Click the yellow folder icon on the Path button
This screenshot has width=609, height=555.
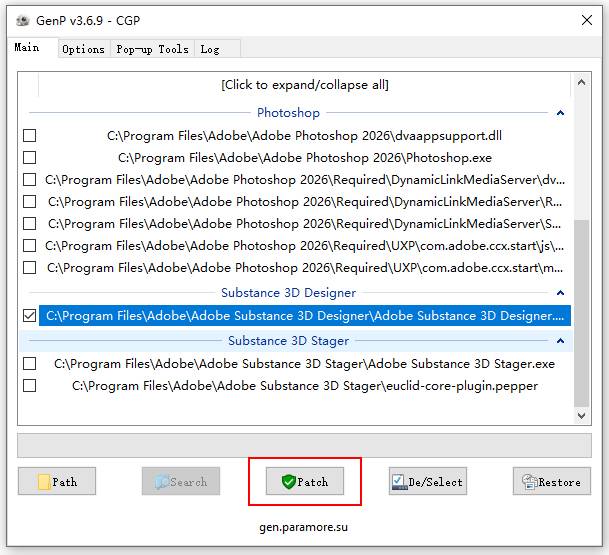pos(44,482)
